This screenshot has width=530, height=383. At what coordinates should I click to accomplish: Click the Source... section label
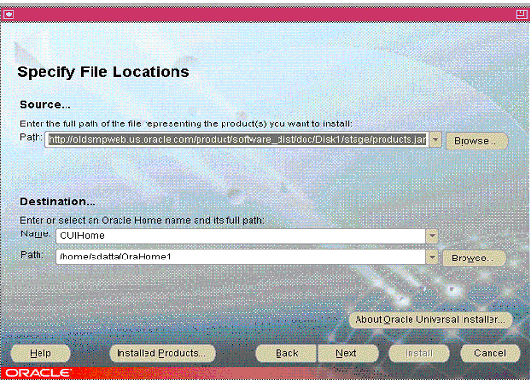45,104
